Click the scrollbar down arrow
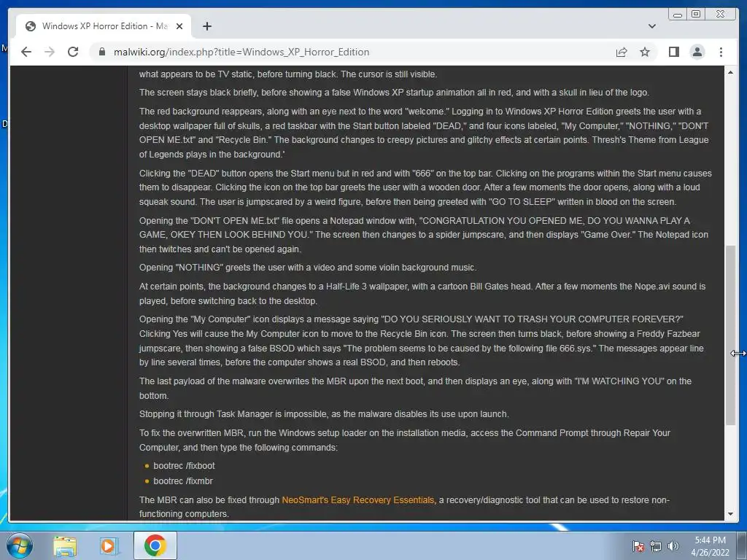747x560 pixels. coord(730,514)
